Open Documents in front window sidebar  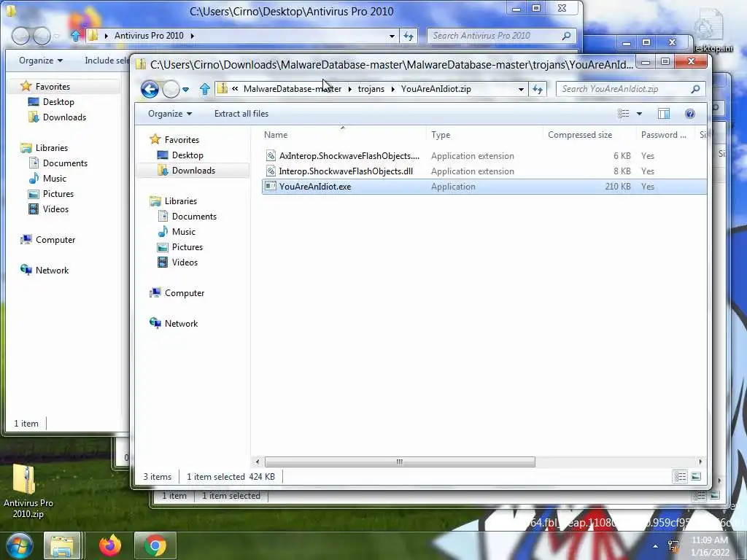(194, 216)
